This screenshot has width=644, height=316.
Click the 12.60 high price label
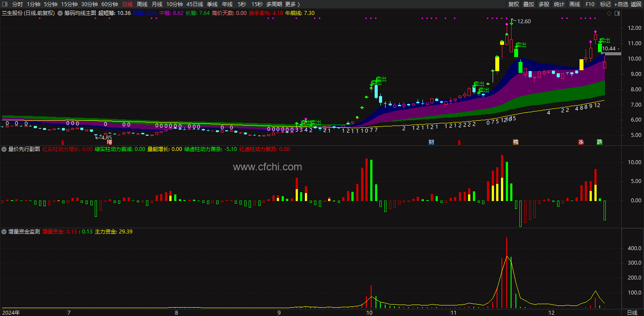pyautogui.click(x=523, y=22)
